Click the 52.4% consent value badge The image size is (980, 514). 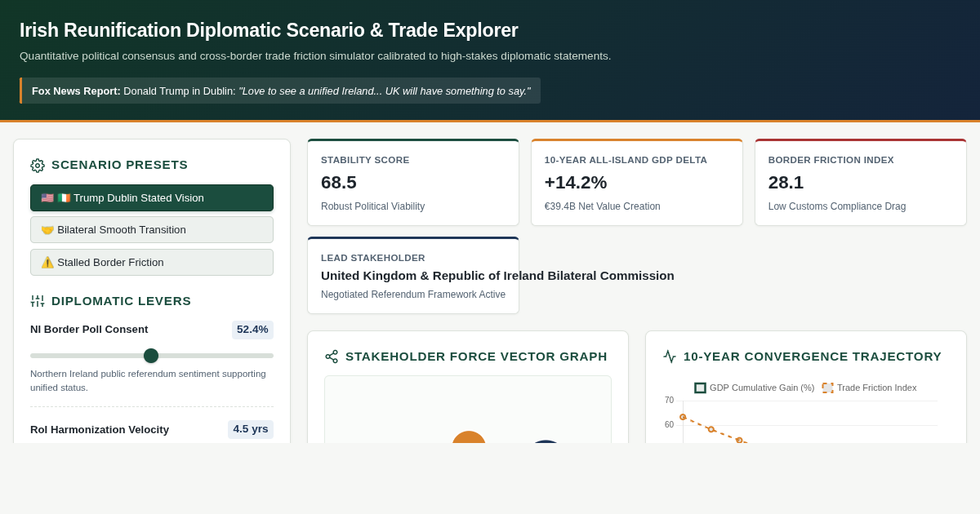(x=252, y=330)
